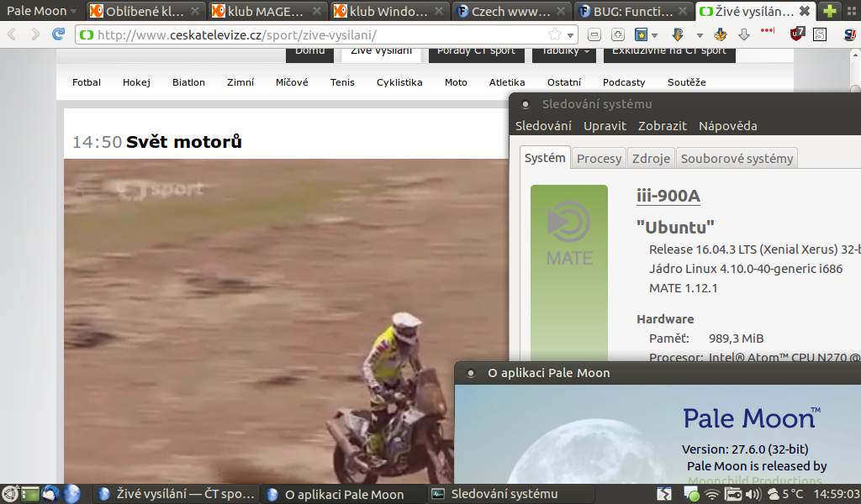
Task: Go to the Hokej sport category
Action: point(136,82)
